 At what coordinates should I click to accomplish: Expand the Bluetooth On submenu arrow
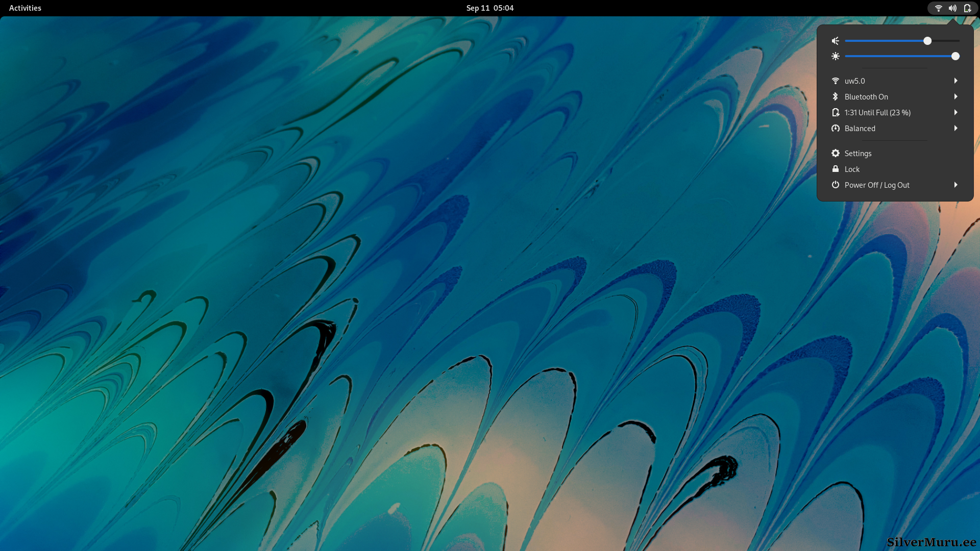point(955,96)
